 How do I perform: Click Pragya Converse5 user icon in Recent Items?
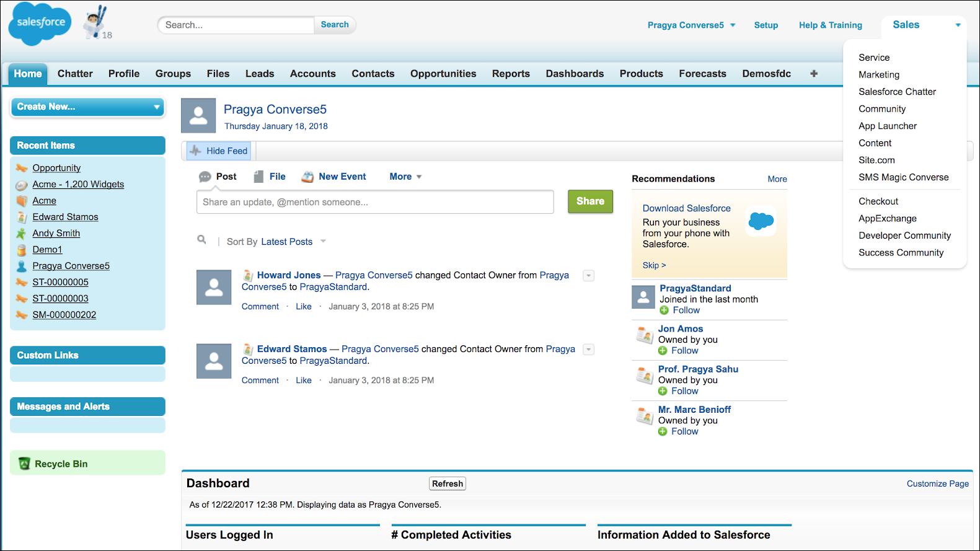(x=22, y=266)
